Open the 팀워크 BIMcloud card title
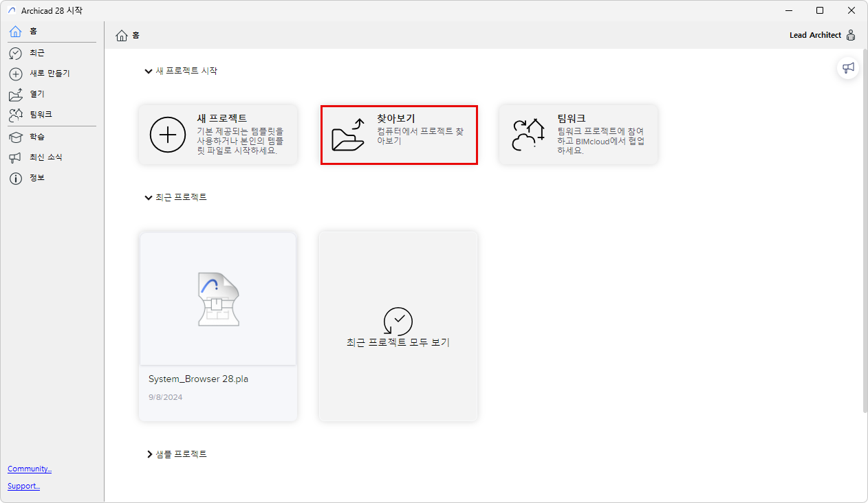The image size is (868, 503). click(x=572, y=118)
